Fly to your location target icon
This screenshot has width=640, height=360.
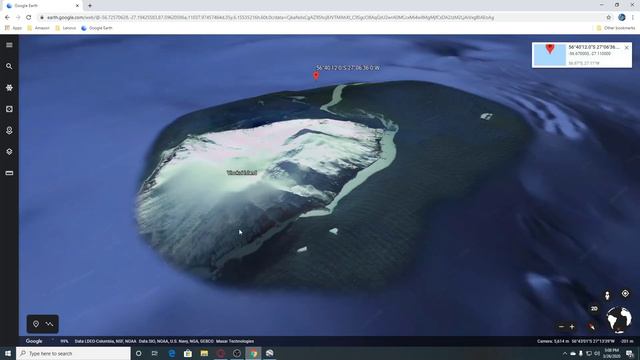pos(625,293)
